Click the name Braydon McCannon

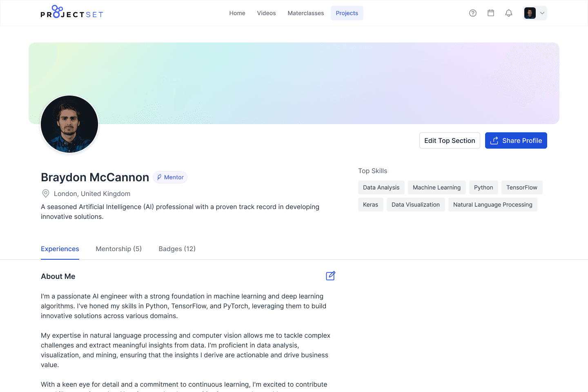coord(95,177)
